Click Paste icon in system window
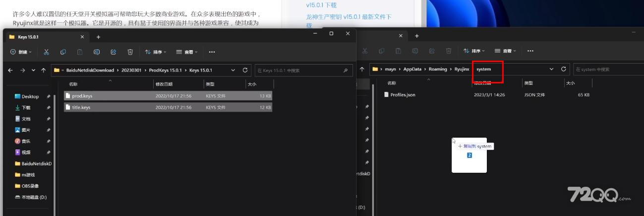The width and height of the screenshot is (644, 216). (398, 51)
